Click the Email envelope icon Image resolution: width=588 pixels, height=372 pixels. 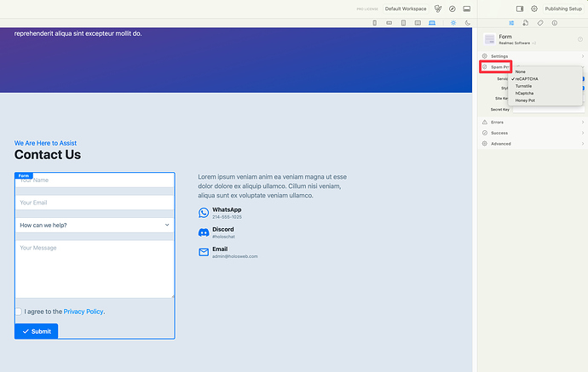(x=204, y=252)
